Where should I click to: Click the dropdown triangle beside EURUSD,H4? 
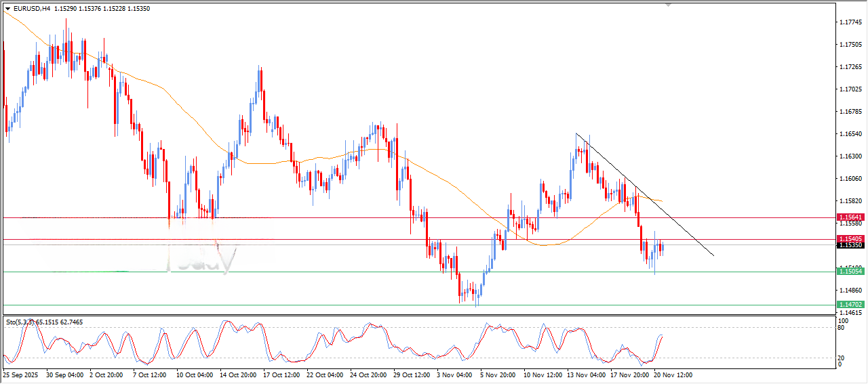pyautogui.click(x=8, y=9)
